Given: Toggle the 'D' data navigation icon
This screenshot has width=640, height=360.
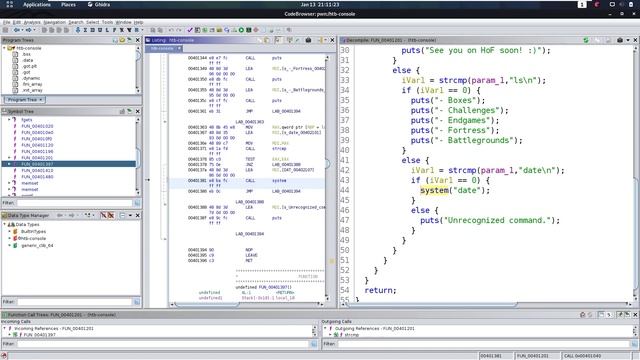Looking at the screenshot, I should (x=92, y=30).
